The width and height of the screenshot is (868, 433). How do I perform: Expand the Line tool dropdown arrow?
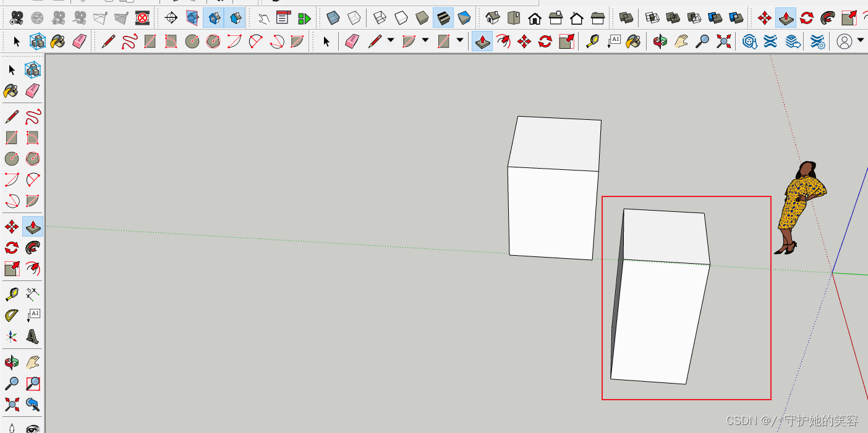(x=391, y=41)
